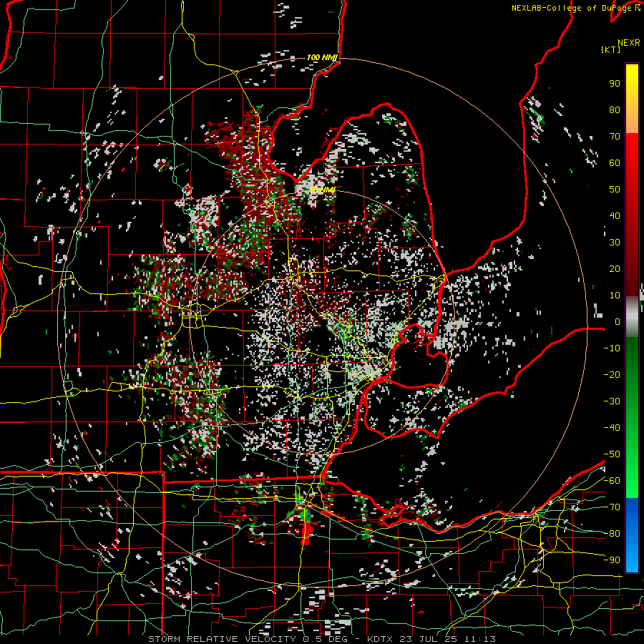Click the 60 value on the velocity scale
The height and width of the screenshot is (644, 644).
615,163
